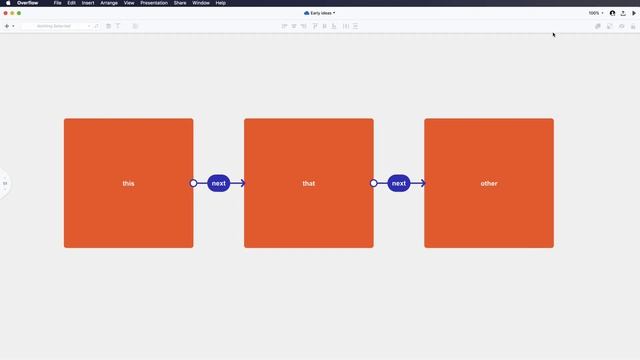Click the arrowhead pointing into the other box

pyautogui.click(x=423, y=183)
